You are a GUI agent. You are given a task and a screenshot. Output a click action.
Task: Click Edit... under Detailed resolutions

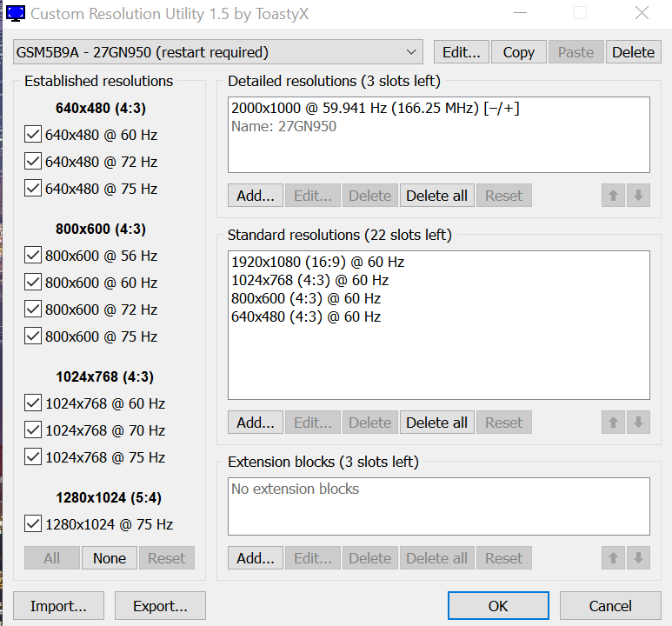tap(313, 196)
